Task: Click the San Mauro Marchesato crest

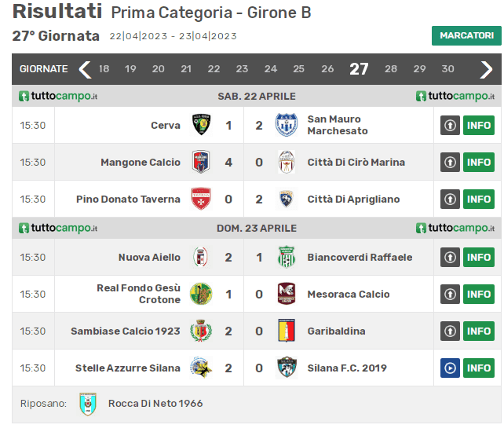Action: pyautogui.click(x=286, y=125)
